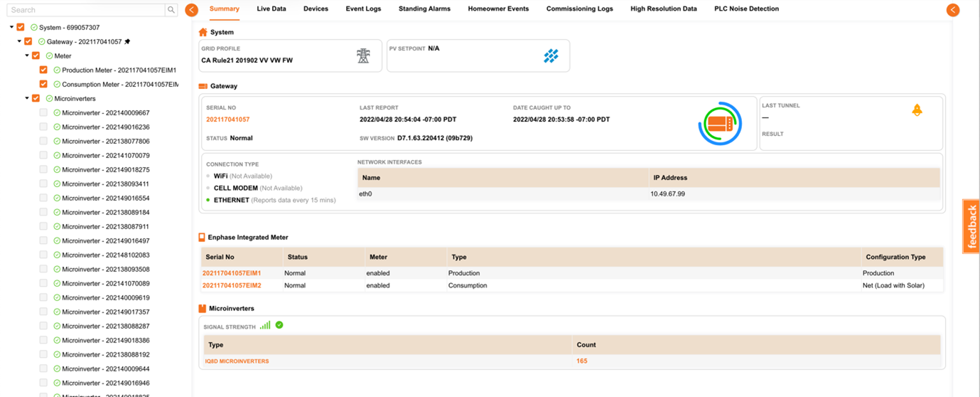Image resolution: width=980 pixels, height=397 pixels.
Task: Uncheck the Production Meter checkbox
Action: point(43,70)
